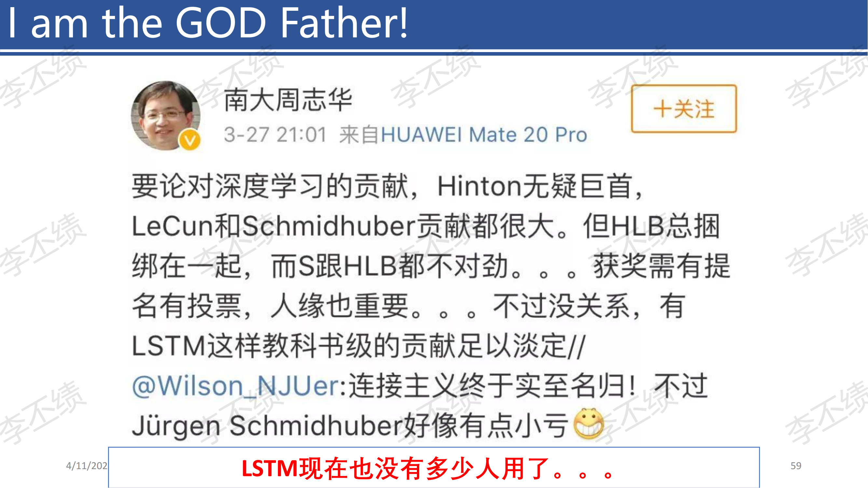
Task: Click the grinning emoji after 小亏
Action: 589,424
